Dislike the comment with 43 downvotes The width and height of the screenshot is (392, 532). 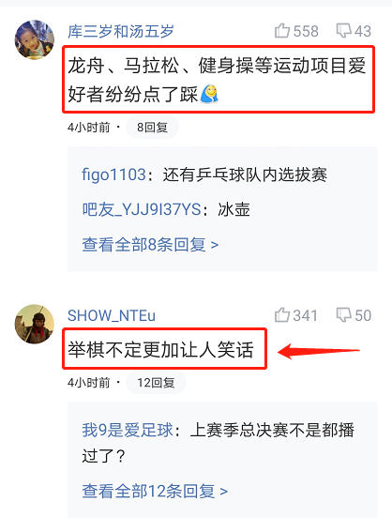[x=354, y=31]
